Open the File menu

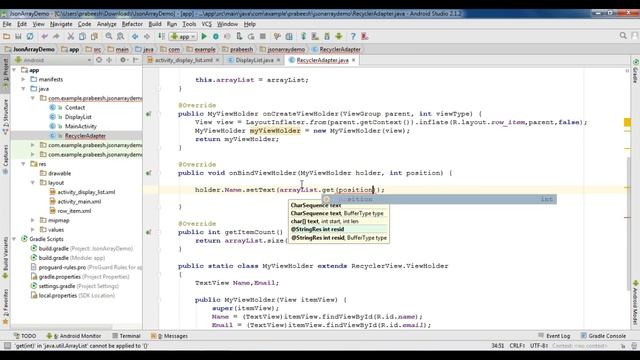coord(7,24)
